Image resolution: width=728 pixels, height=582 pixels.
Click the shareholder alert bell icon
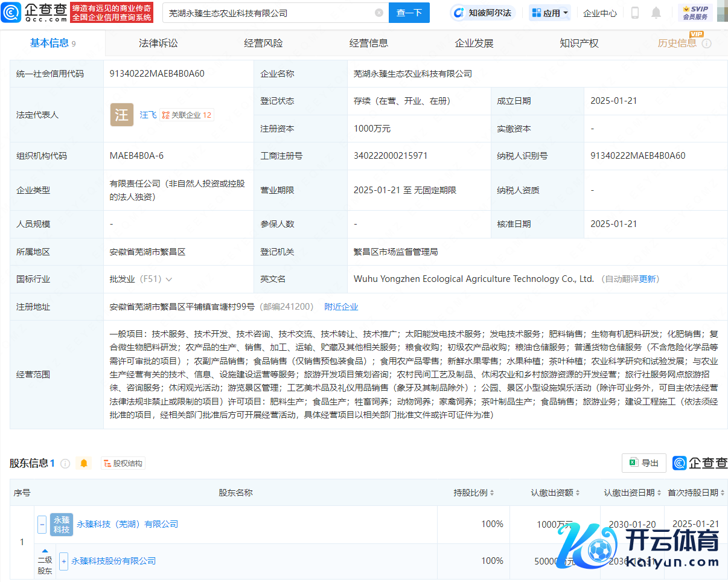coord(84,463)
